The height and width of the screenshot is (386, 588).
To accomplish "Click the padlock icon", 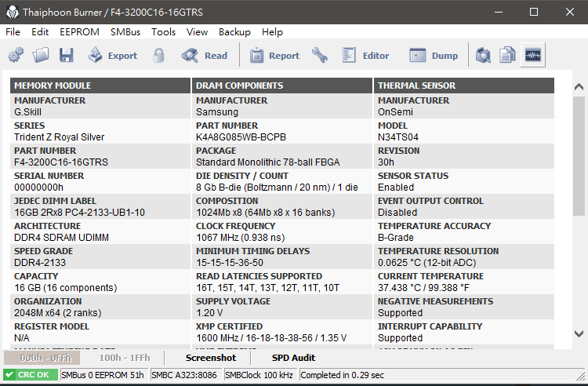I will pos(158,55).
